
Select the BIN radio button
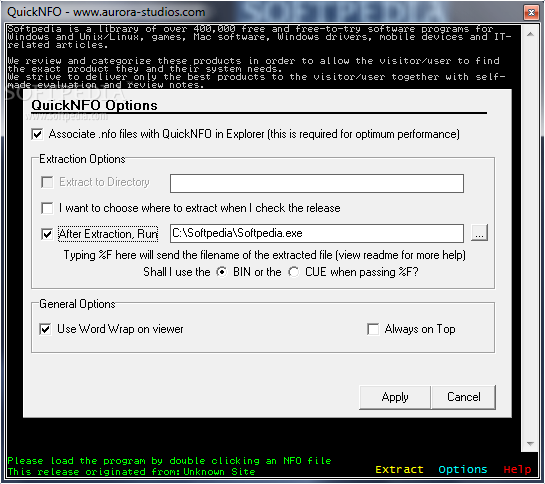coord(222,272)
